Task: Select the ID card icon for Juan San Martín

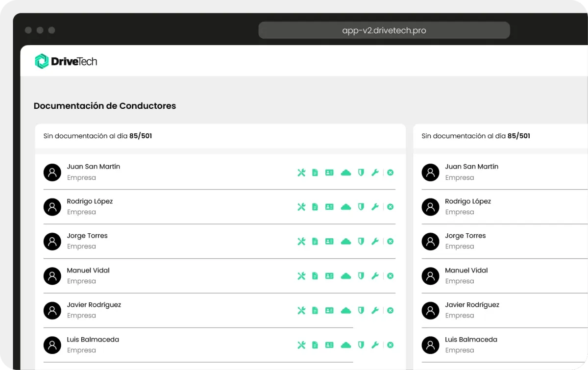Action: 329,173
